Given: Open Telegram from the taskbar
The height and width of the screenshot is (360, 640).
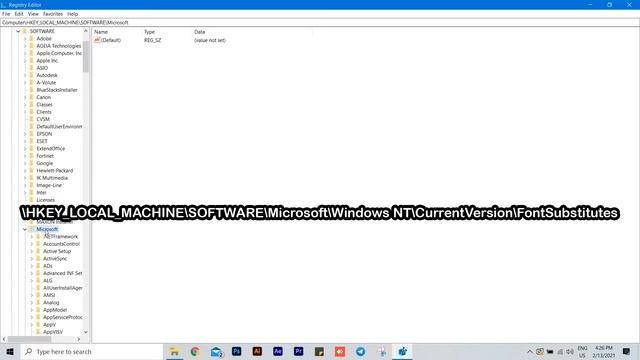Looking at the screenshot, I should click(360, 351).
